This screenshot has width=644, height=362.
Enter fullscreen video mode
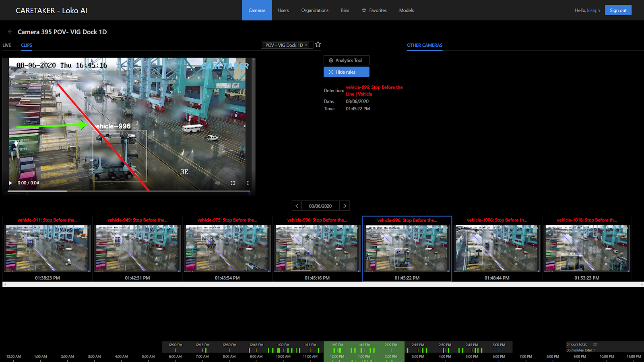point(233,183)
